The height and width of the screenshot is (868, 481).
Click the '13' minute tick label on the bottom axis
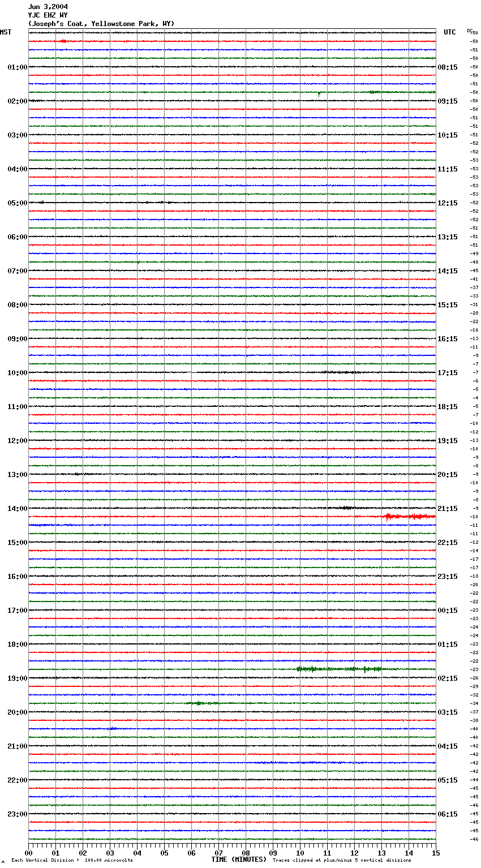[381, 853]
